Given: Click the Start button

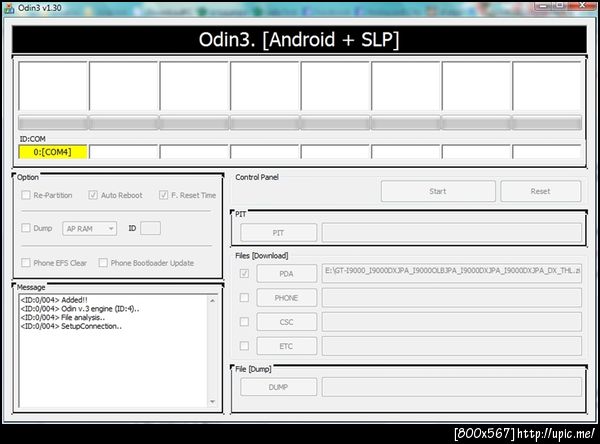Looking at the screenshot, I should coord(438,191).
